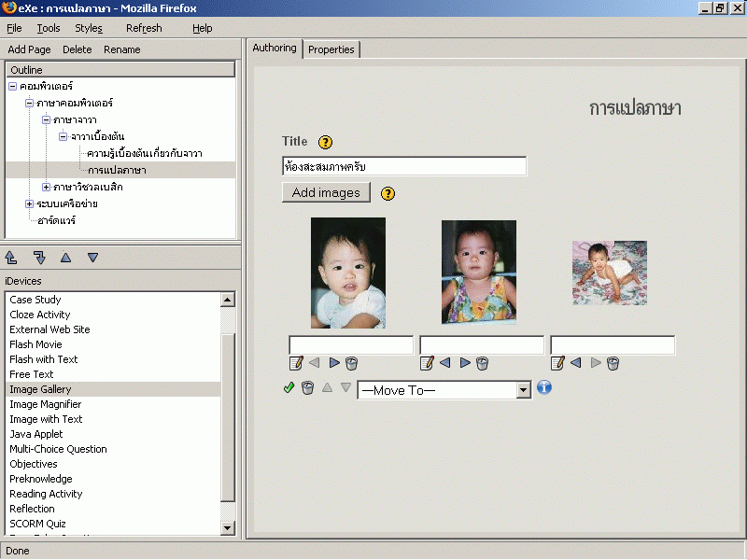Viewport: 747px width, 560px height.
Task: Collapse the ภาษาคอมพิวเตอร์ node
Action: pos(30,103)
